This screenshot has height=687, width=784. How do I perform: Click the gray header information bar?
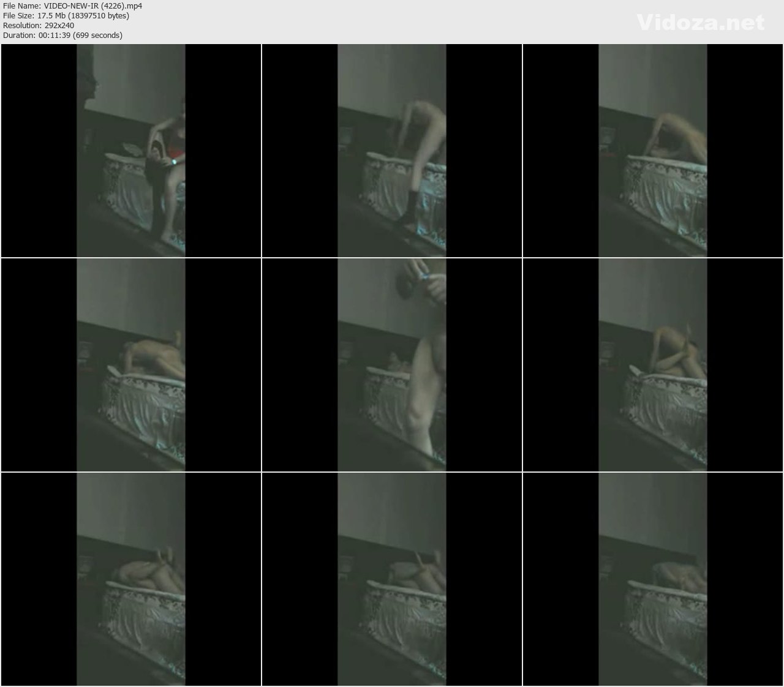(x=392, y=21)
